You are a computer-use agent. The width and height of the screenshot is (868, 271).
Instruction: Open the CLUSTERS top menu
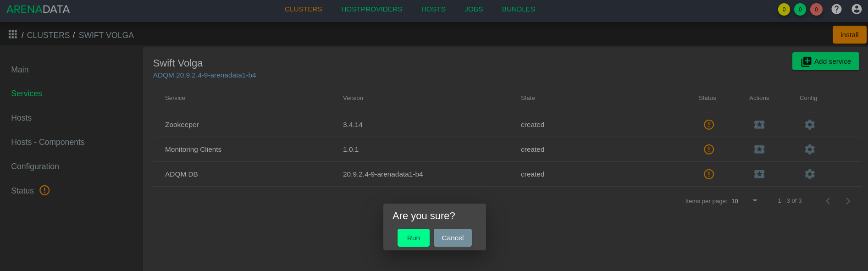pyautogui.click(x=304, y=9)
